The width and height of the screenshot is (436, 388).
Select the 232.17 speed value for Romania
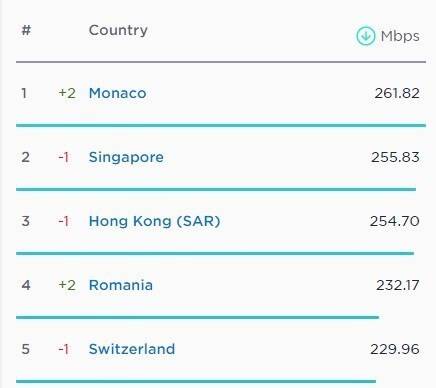[x=398, y=285]
